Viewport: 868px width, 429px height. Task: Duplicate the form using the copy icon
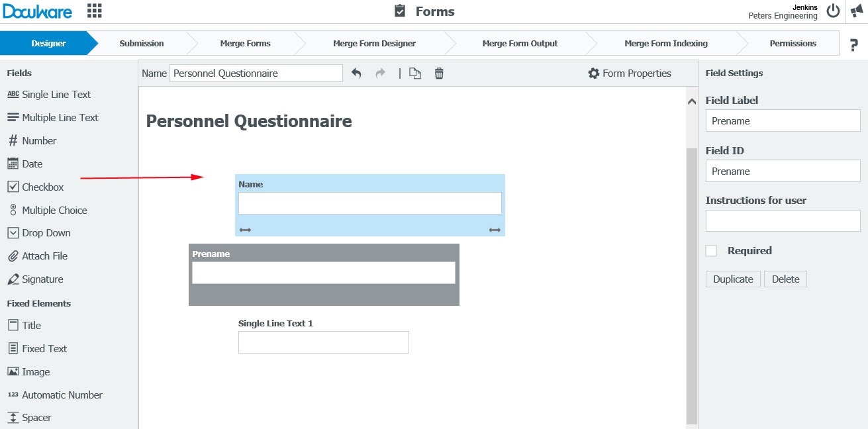(x=414, y=73)
